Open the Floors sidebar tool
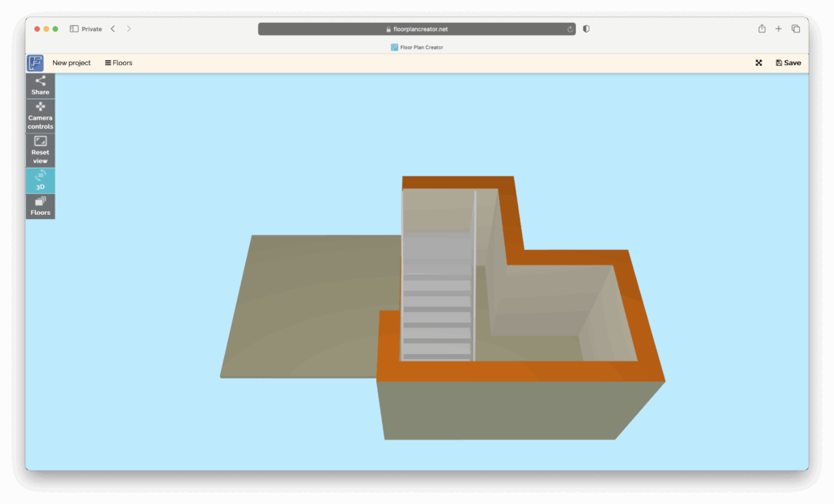 tap(40, 206)
